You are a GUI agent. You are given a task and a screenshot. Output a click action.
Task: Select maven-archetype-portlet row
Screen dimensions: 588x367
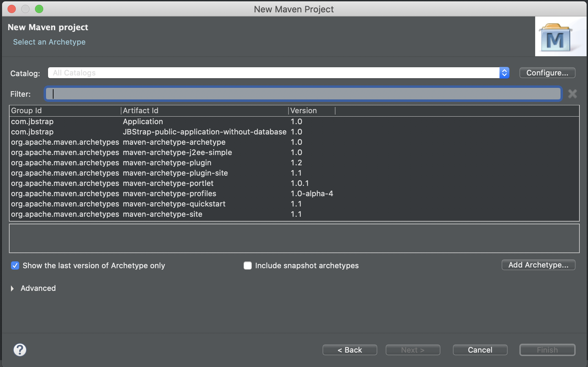click(x=294, y=183)
